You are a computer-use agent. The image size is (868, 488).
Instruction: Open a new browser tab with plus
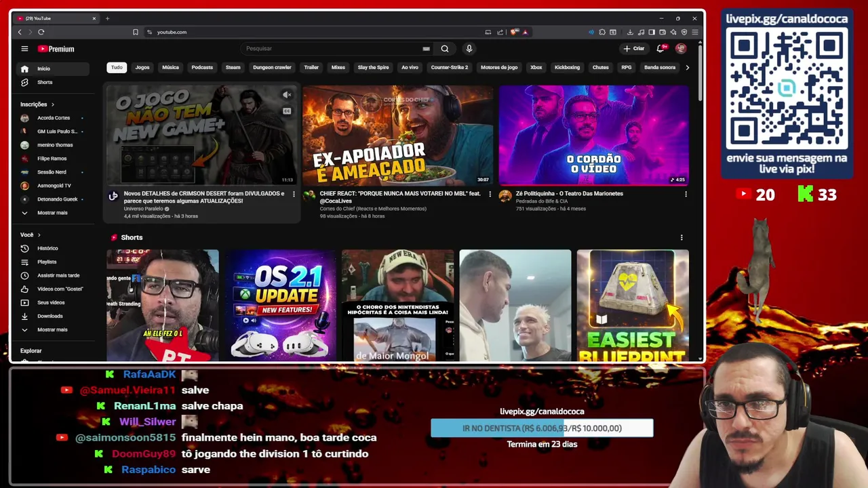(x=107, y=18)
